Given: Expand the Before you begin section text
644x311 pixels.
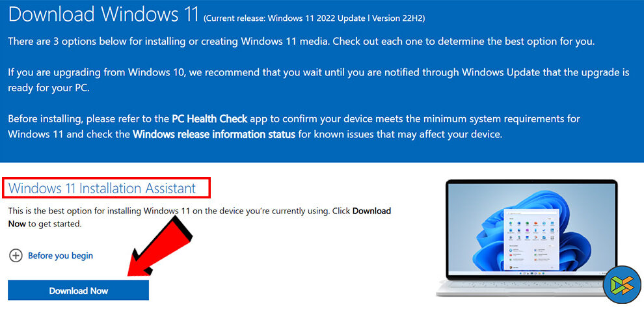Looking at the screenshot, I should pos(60,256).
